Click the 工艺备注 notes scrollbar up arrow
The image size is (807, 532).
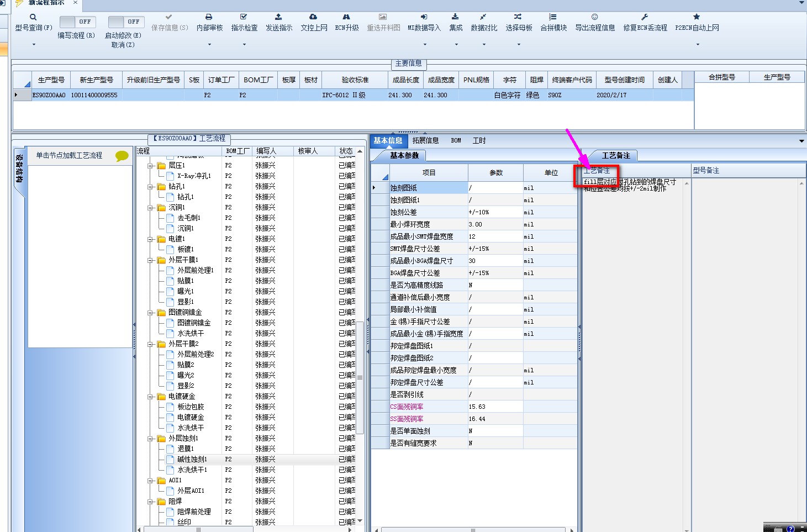[687, 183]
